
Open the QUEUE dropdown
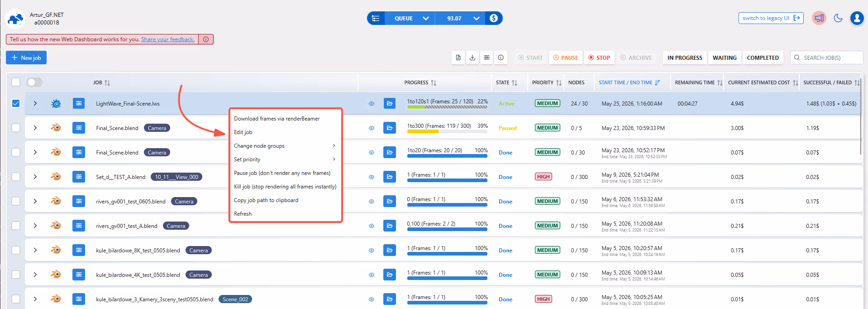click(410, 18)
